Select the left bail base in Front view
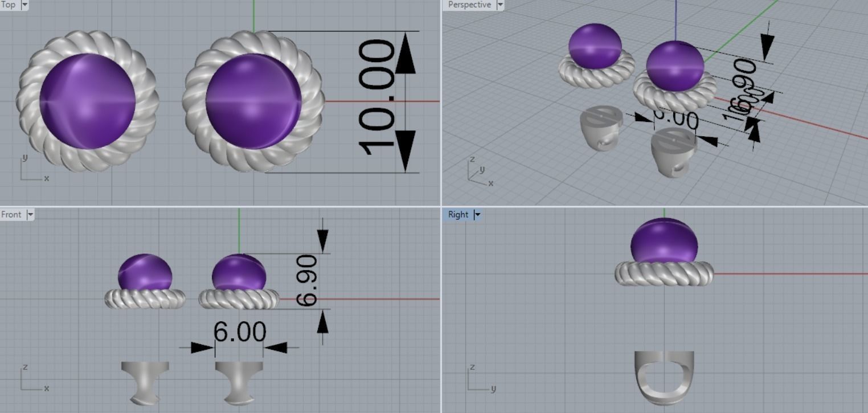The image size is (868, 413). (x=145, y=383)
